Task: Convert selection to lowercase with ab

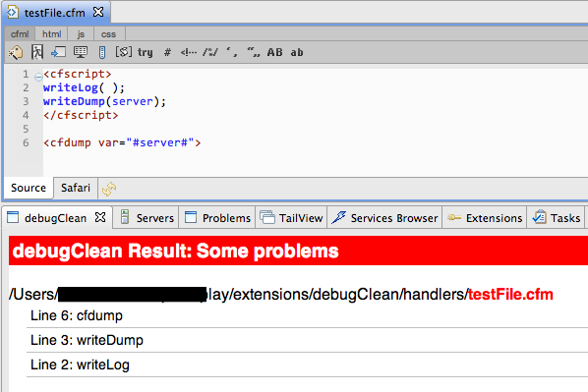Action: 297,52
